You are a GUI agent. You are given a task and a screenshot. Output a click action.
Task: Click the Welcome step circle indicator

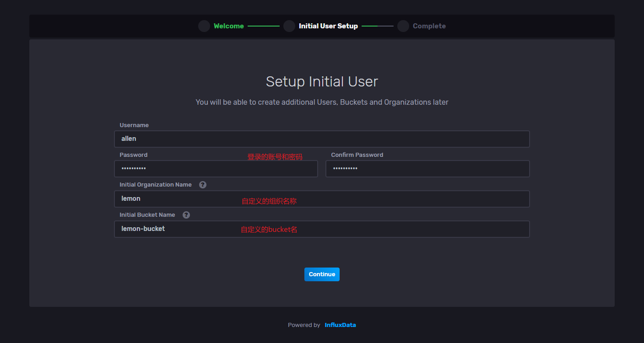204,26
